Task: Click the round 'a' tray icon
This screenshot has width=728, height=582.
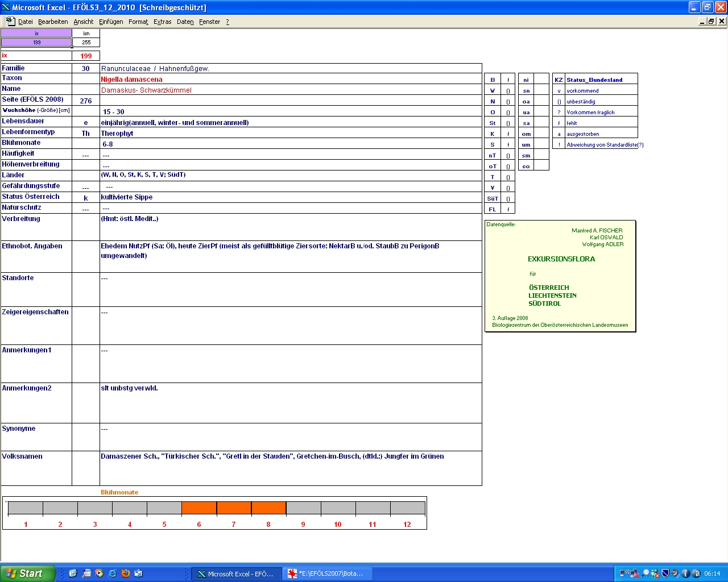Action: click(696, 573)
